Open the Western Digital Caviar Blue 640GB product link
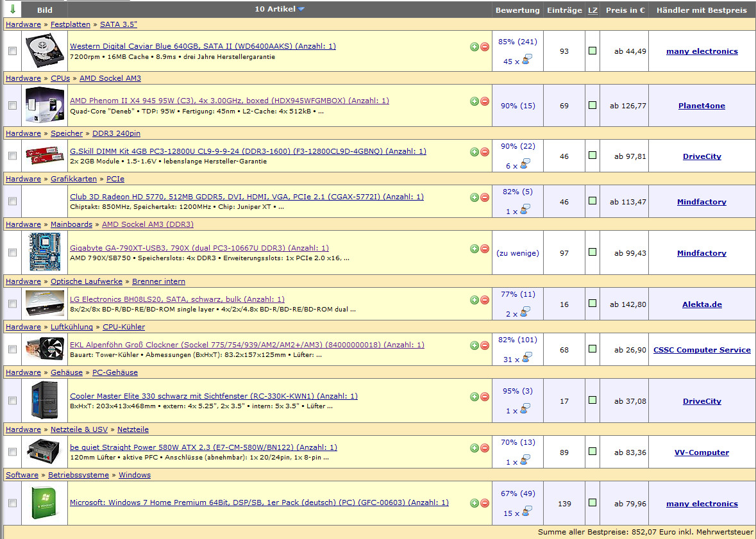This screenshot has width=756, height=539. [203, 46]
